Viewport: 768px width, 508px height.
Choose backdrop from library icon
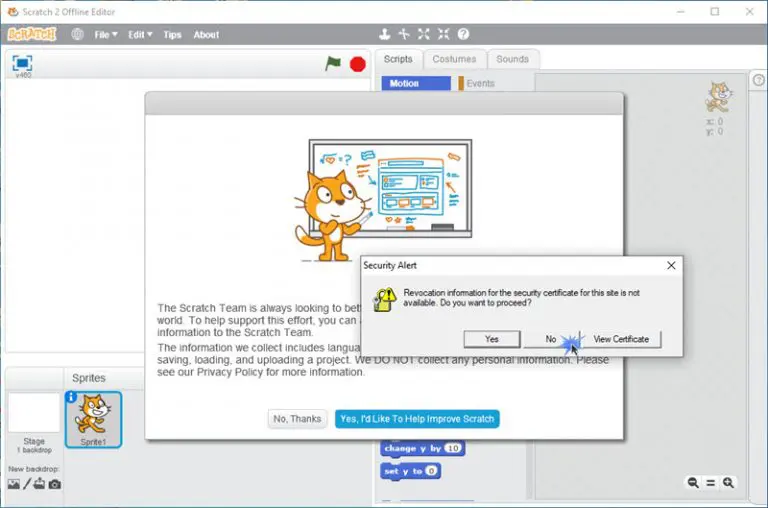coord(14,484)
